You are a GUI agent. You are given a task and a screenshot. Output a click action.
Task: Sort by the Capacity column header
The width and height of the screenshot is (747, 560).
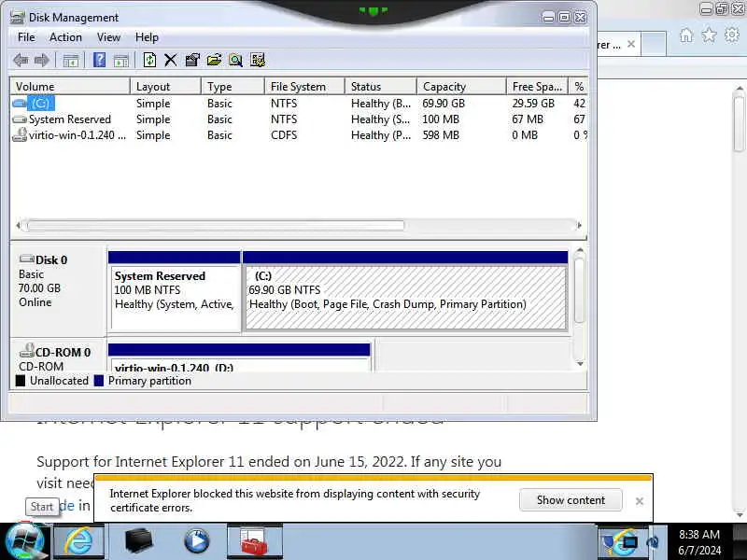click(461, 87)
